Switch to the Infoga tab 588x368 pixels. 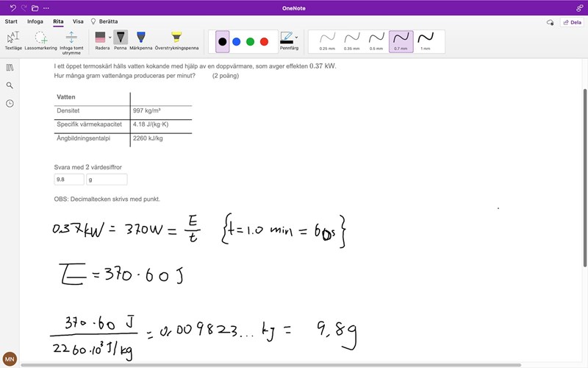[x=35, y=21]
